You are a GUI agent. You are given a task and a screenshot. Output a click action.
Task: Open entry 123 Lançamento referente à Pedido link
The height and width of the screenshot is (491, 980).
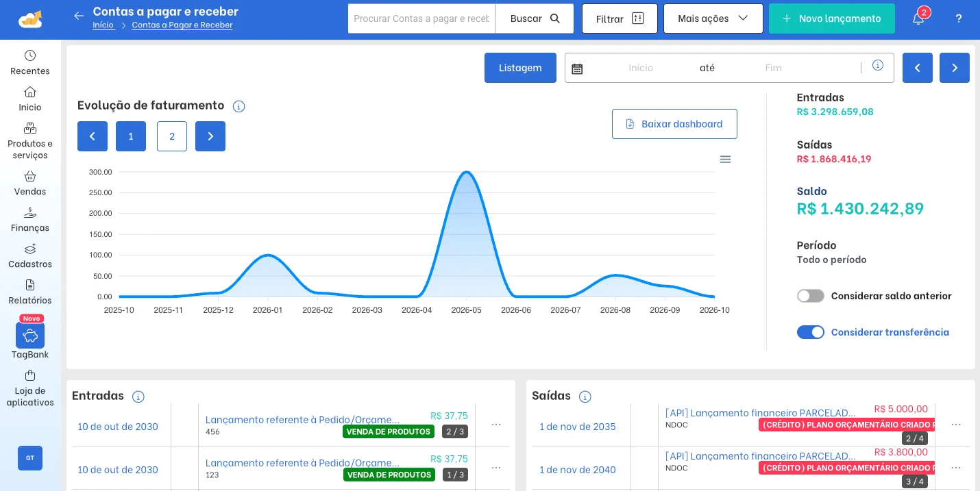pyautogui.click(x=302, y=462)
